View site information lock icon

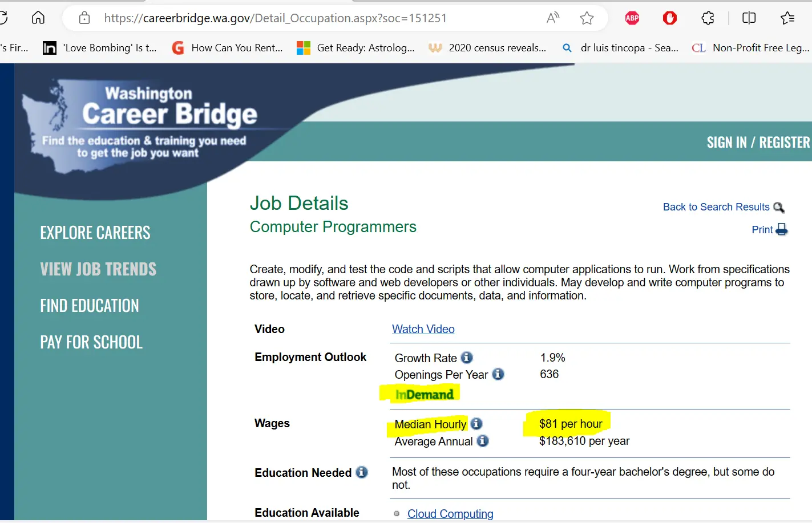pyautogui.click(x=84, y=18)
